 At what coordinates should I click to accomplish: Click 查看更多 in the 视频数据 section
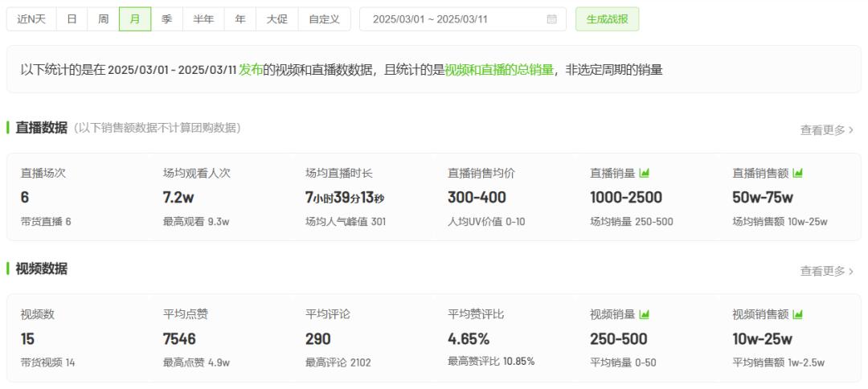826,271
